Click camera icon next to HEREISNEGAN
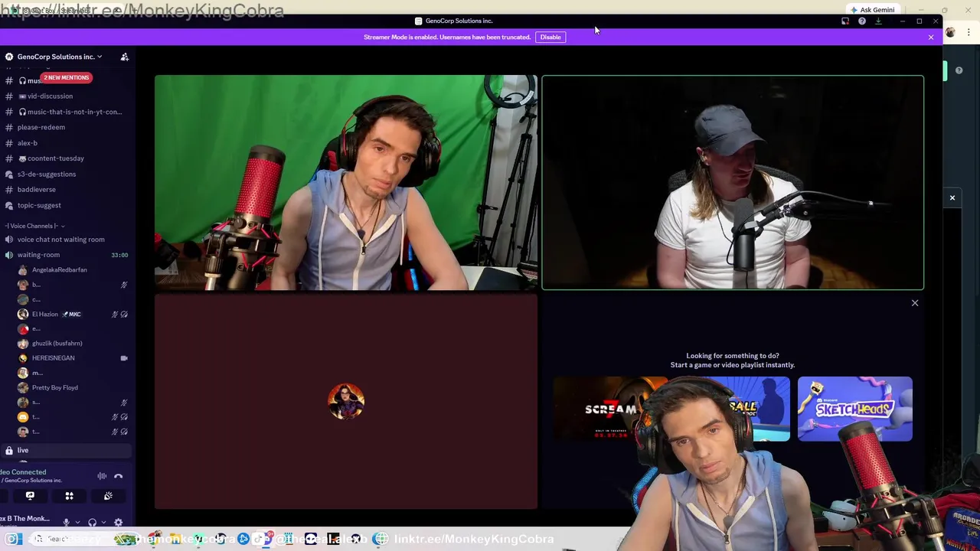Viewport: 980px width, 551px height. tap(124, 358)
